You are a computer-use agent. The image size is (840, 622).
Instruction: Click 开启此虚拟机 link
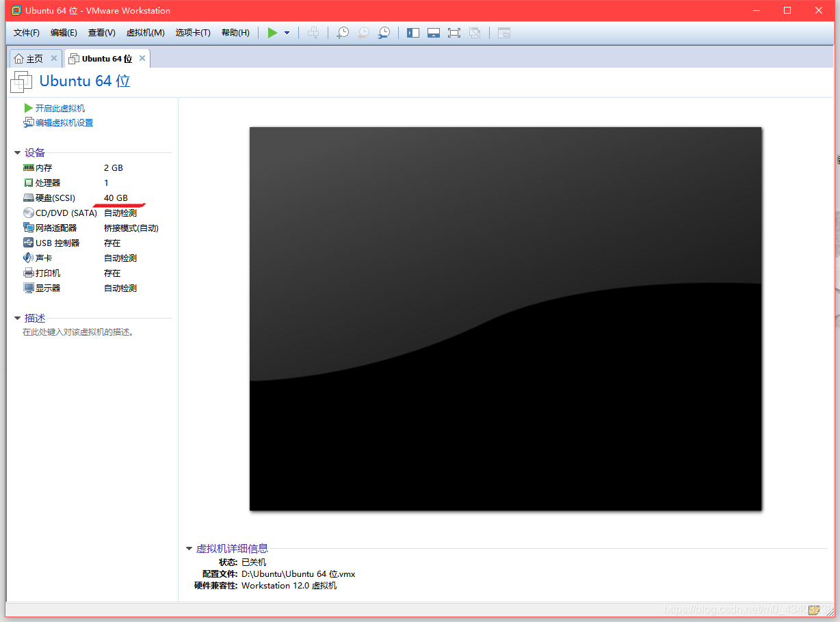[x=60, y=108]
